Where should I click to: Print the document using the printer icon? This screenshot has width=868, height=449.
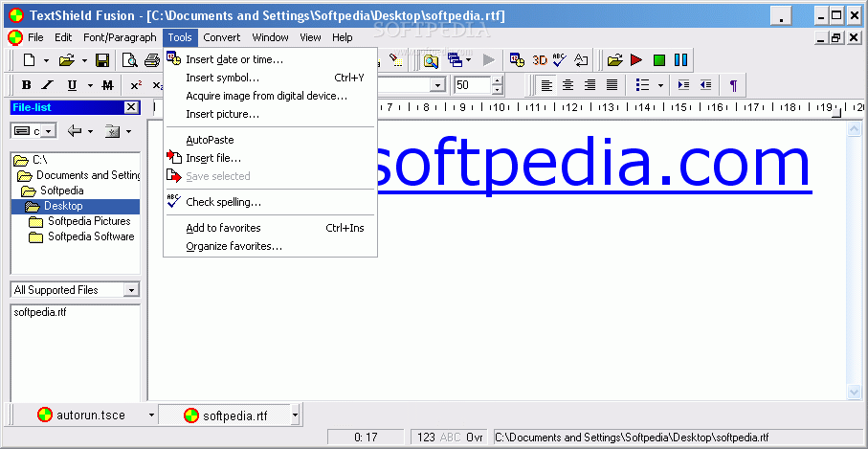[151, 59]
